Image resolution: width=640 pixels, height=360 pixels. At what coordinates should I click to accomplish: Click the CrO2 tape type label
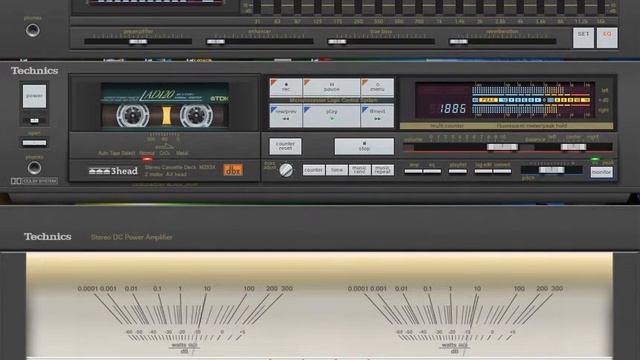tap(164, 153)
